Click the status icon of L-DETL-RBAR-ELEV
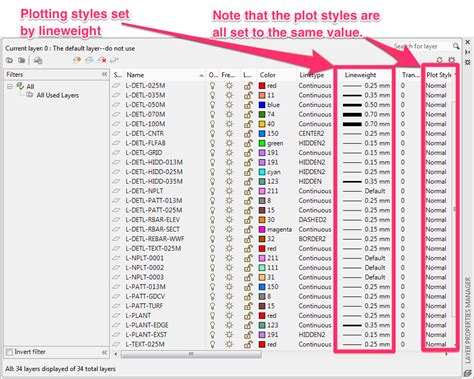The height and width of the screenshot is (379, 474). coord(116,220)
